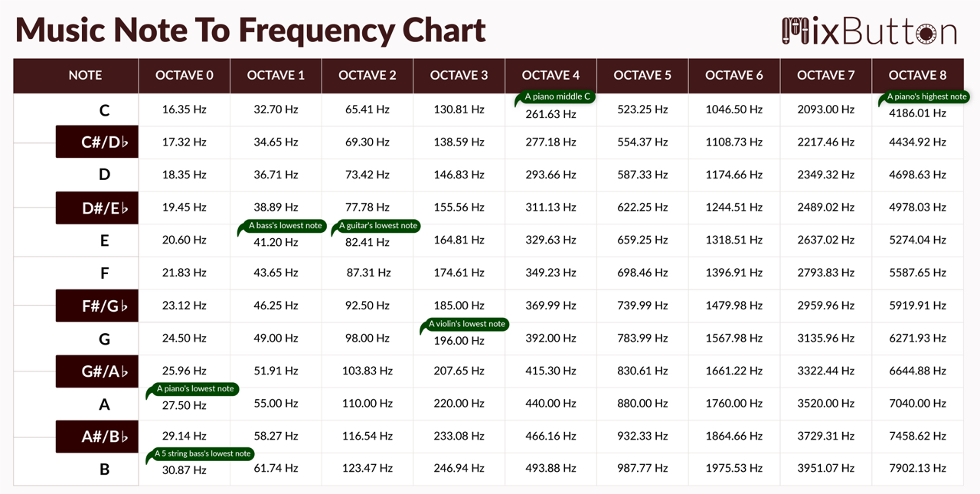The image size is (980, 494).
Task: Click the 196.00 Hz cell
Action: coord(459,340)
